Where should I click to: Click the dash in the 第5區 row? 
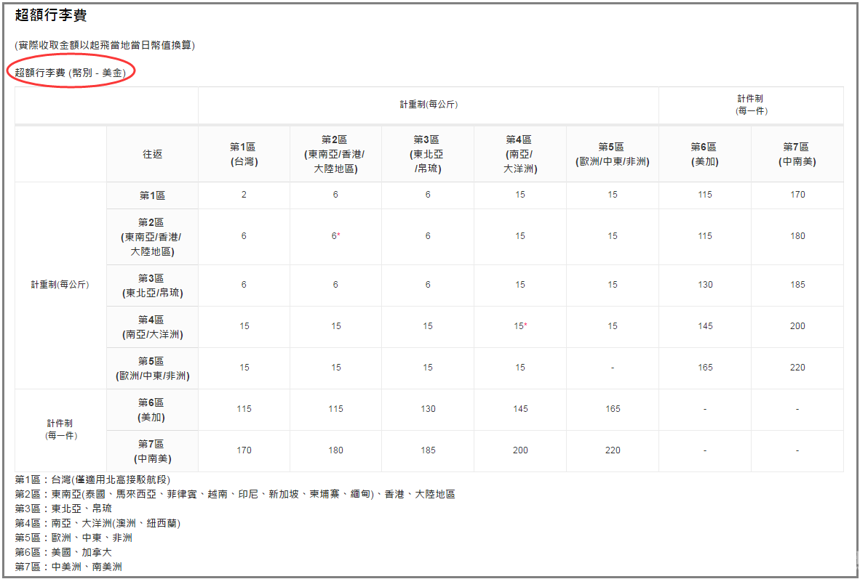(613, 367)
